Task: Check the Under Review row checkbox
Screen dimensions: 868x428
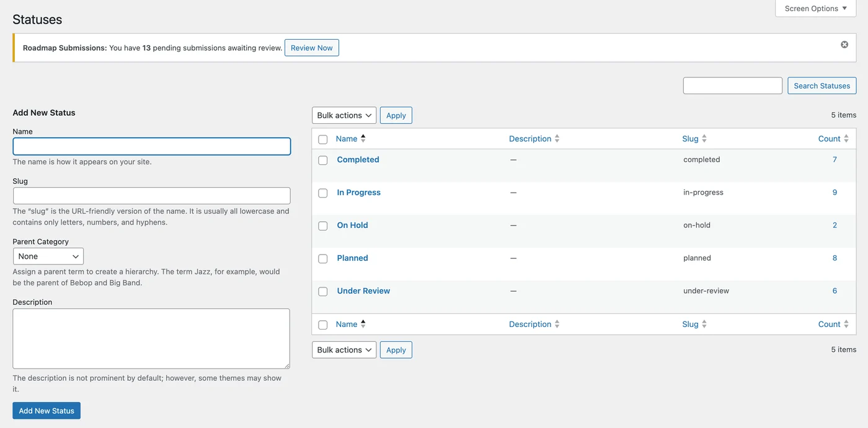Action: [323, 292]
